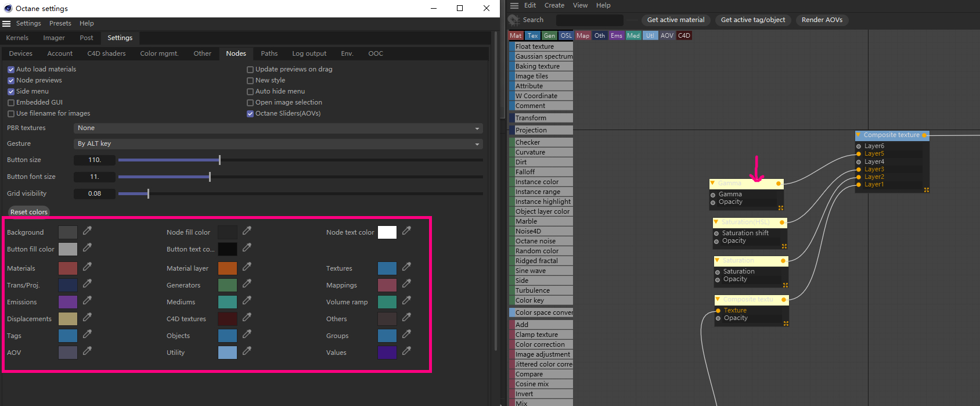This screenshot has height=406, width=980.
Task: Toggle Octane Sliders(AOVs) checkbox
Action: [250, 114]
